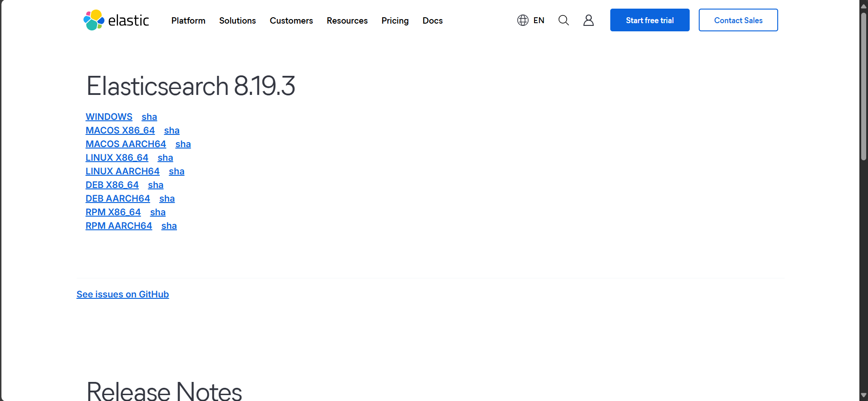Open sha link for MACOS AARCH64
The height and width of the screenshot is (401, 868).
(183, 144)
